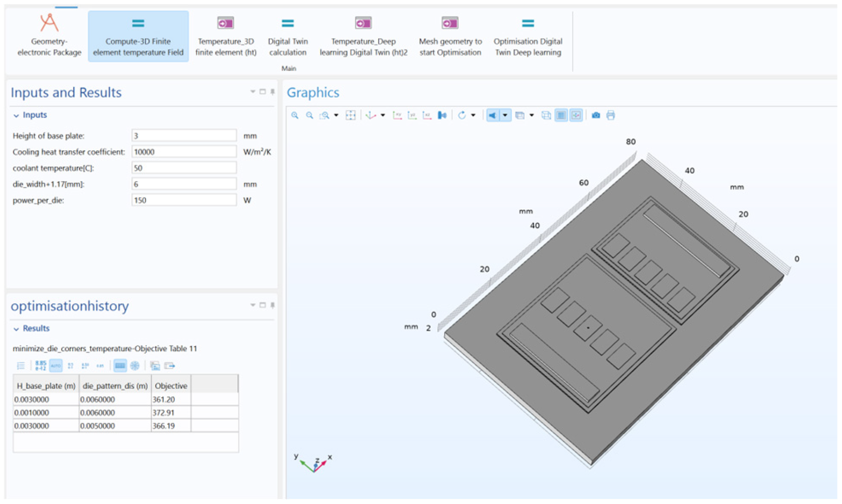Click the export table arrow icon
The width and height of the screenshot is (842, 504).
point(170,366)
